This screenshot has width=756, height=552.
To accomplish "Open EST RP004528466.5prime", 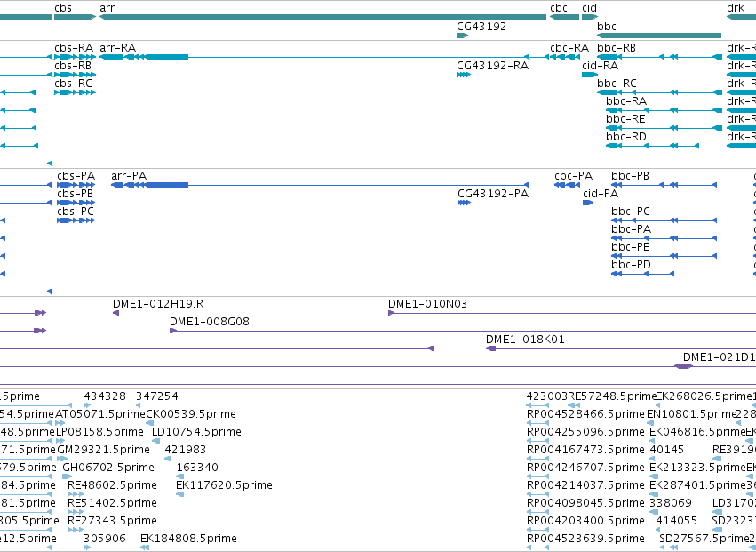I will 585,414.
